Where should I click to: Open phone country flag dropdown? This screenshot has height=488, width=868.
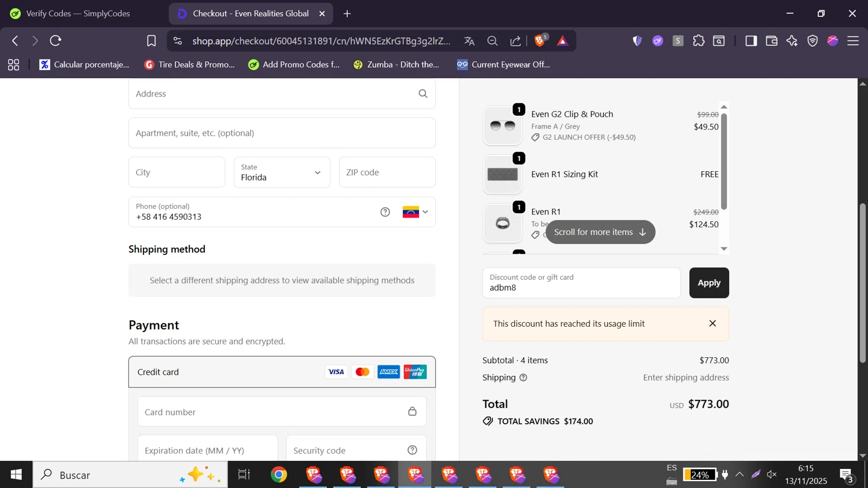click(x=415, y=212)
